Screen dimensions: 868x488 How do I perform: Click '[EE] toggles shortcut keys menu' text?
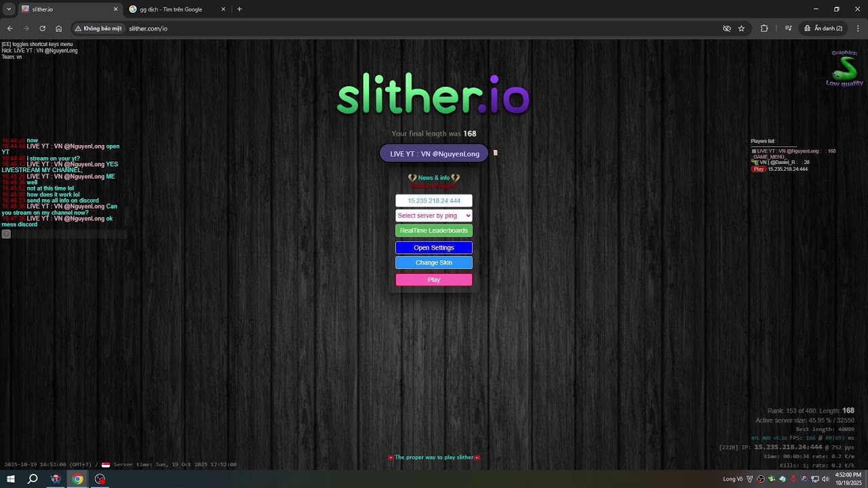[x=37, y=44]
